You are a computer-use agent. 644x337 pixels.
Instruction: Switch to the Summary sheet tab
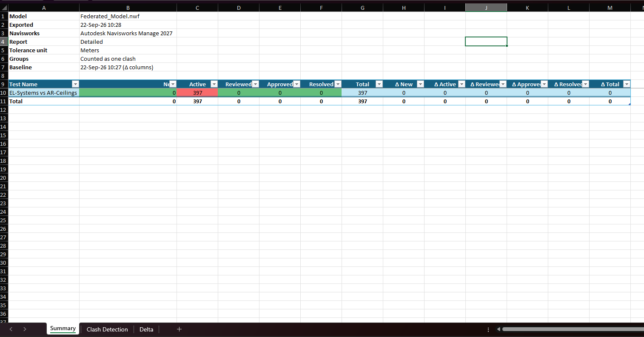point(63,329)
